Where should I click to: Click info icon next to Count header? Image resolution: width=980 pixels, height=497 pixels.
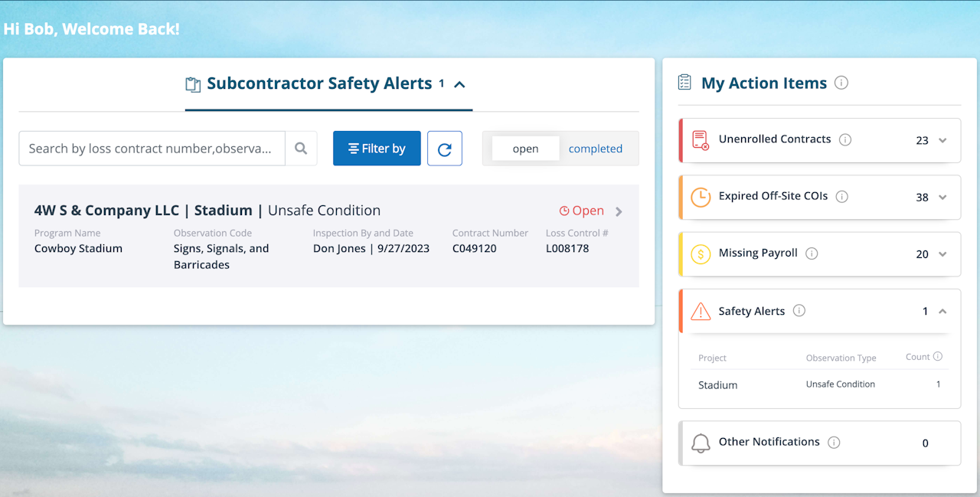[938, 356]
